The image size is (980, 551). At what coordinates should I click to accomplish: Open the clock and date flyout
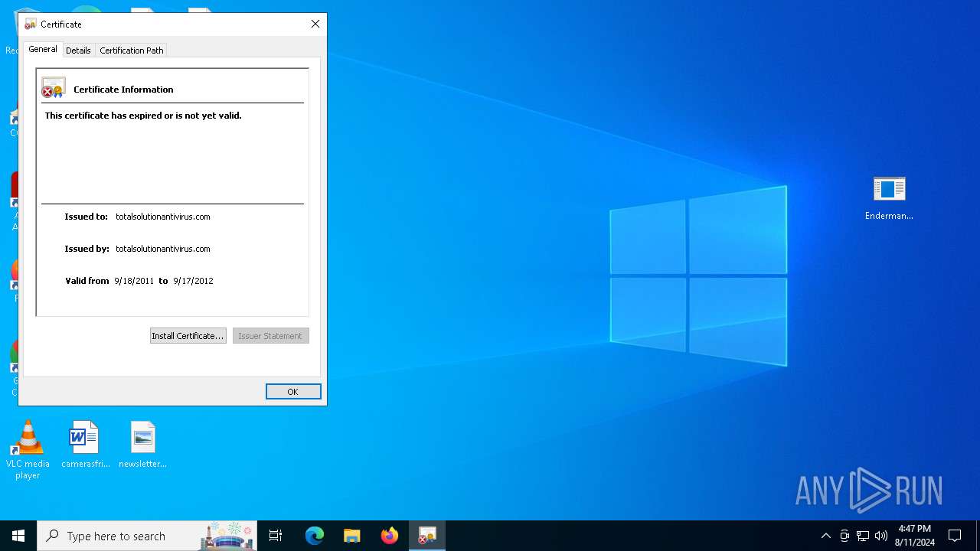[x=914, y=536]
